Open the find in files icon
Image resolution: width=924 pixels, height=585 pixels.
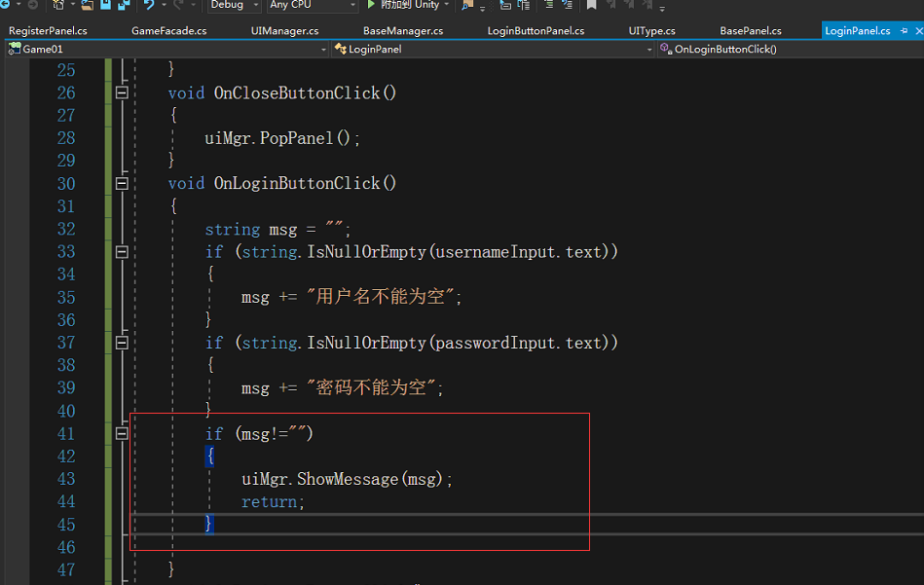[x=467, y=5]
